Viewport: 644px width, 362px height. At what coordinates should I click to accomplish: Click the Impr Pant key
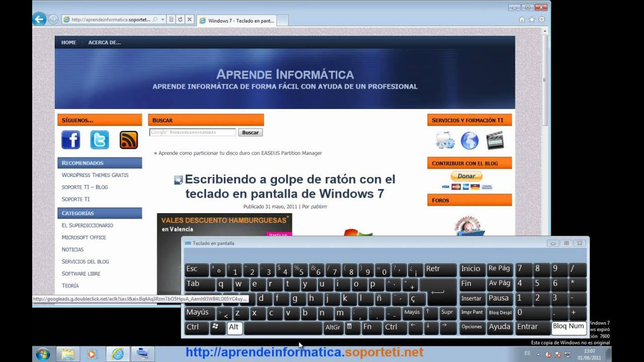tap(472, 313)
